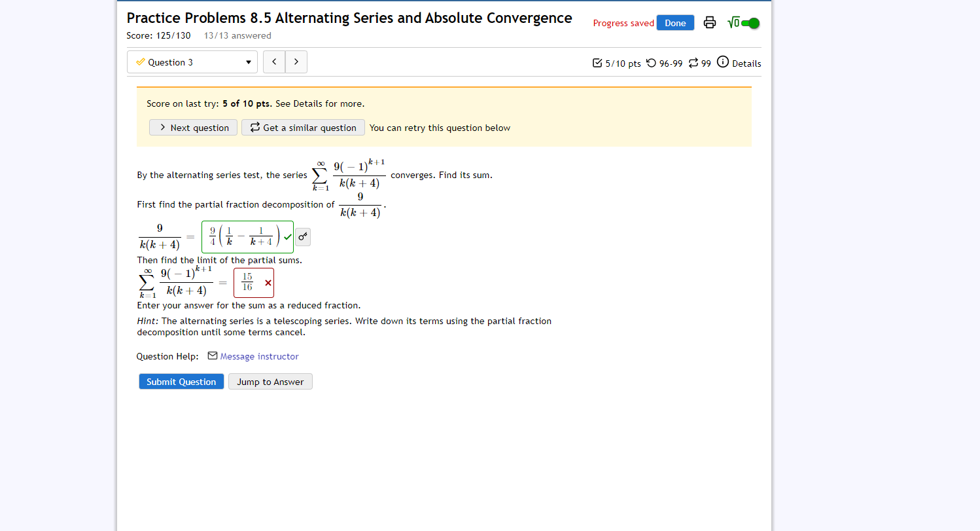The width and height of the screenshot is (980, 531).
Task: Click Jump to Answer
Action: point(270,381)
